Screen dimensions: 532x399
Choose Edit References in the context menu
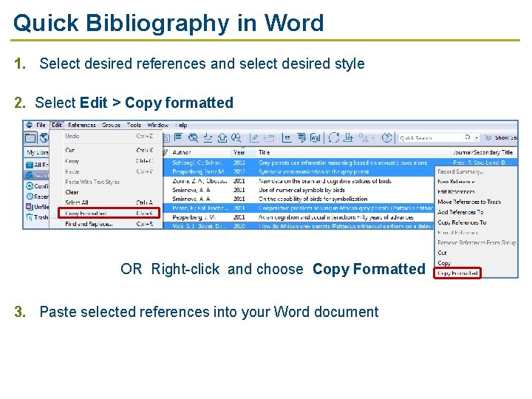click(x=477, y=191)
